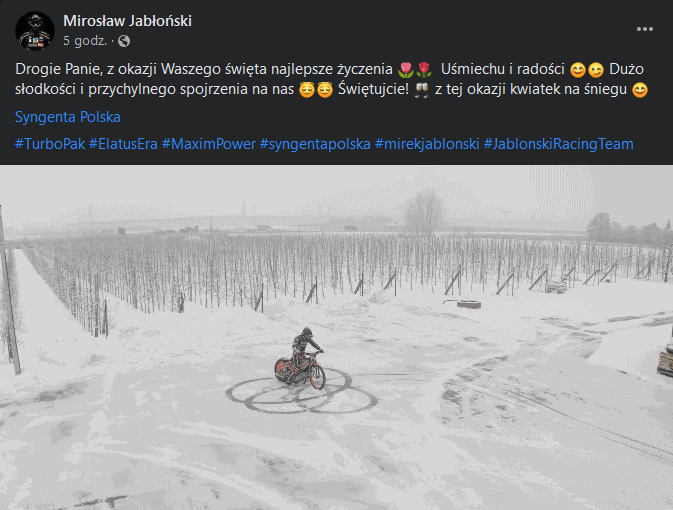Click the post text starting Drogie Panie
Image resolution: width=673 pixels, height=510 pixels.
331,79
